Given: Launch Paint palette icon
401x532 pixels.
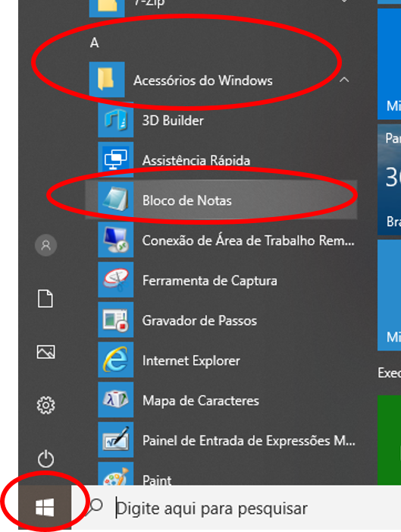Looking at the screenshot, I should (115, 474).
